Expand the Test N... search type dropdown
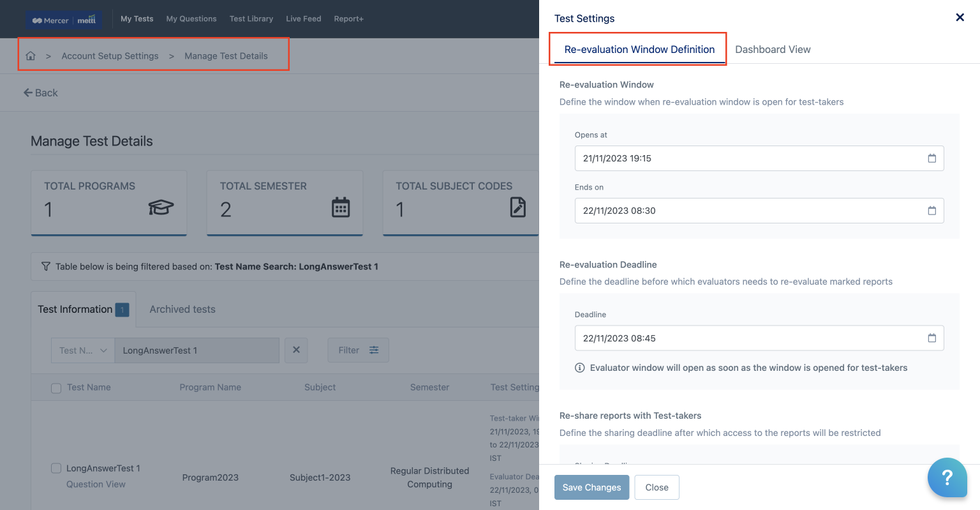The height and width of the screenshot is (510, 980). [83, 350]
